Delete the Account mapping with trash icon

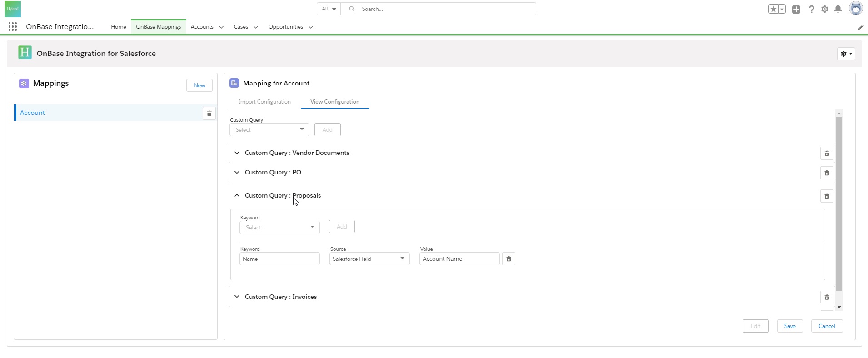[x=209, y=114]
